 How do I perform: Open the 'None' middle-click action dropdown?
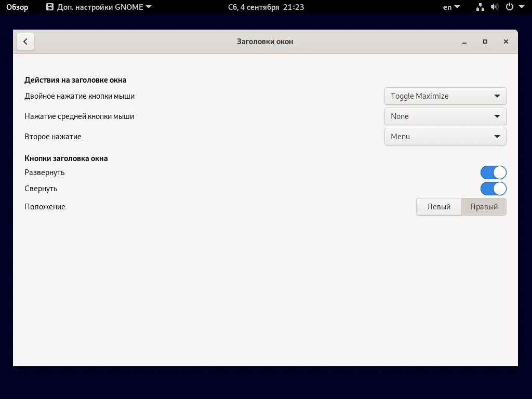445,116
